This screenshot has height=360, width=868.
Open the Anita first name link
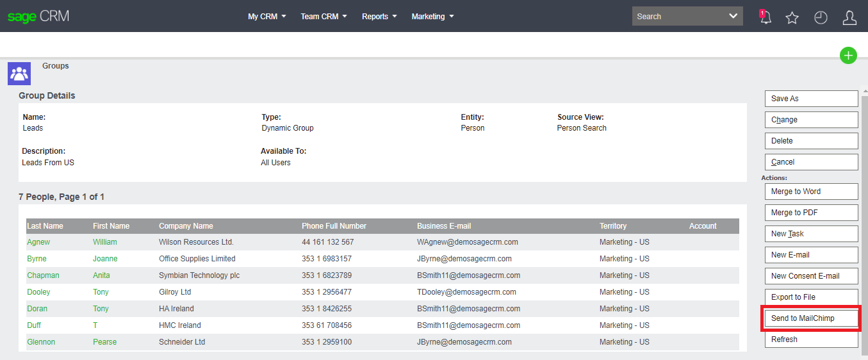[101, 275]
